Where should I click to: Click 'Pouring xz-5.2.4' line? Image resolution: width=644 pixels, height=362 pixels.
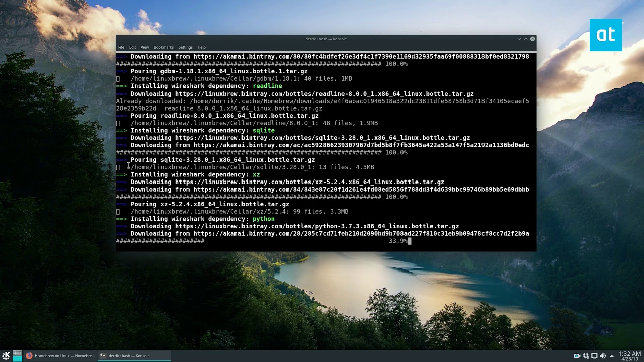coord(210,204)
